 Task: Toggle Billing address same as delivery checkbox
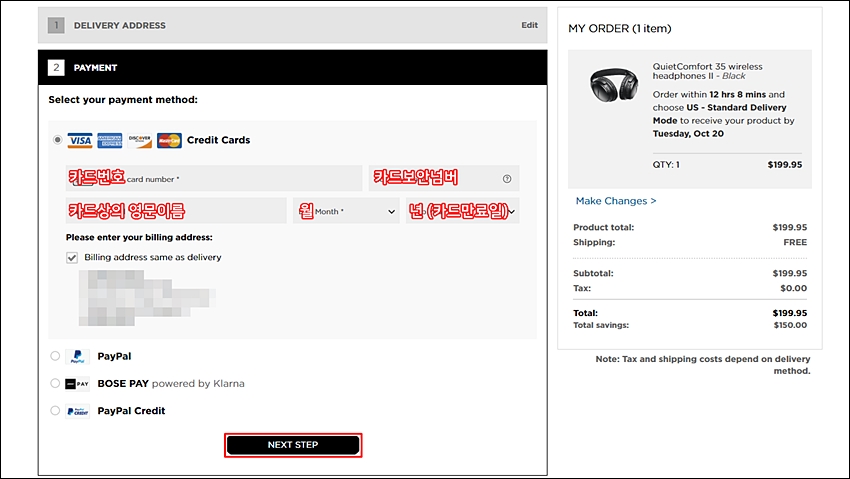[72, 257]
